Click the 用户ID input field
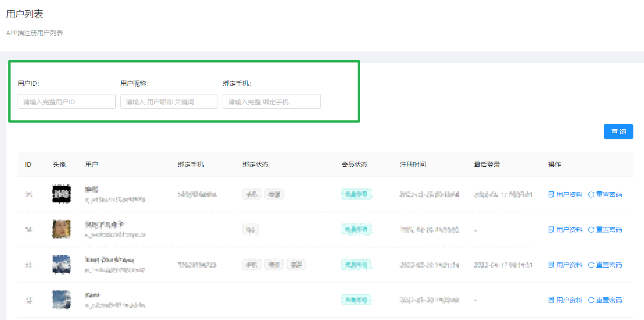This screenshot has height=320, width=644. (x=66, y=101)
